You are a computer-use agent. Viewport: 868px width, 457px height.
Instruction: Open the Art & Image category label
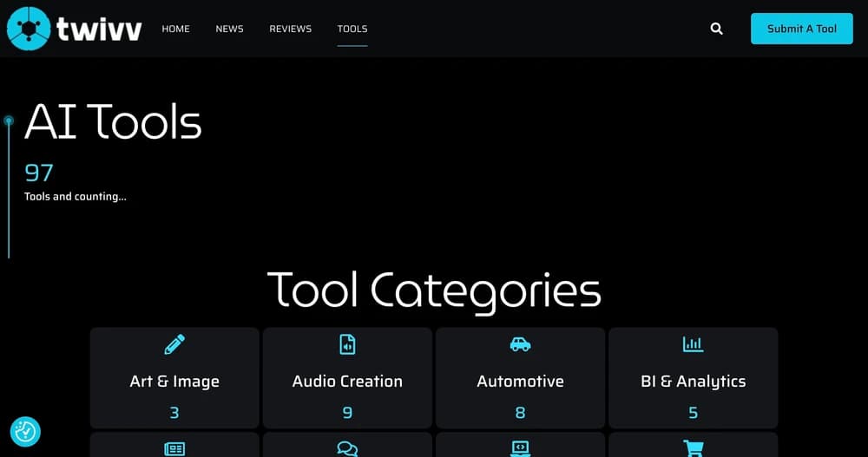click(174, 382)
